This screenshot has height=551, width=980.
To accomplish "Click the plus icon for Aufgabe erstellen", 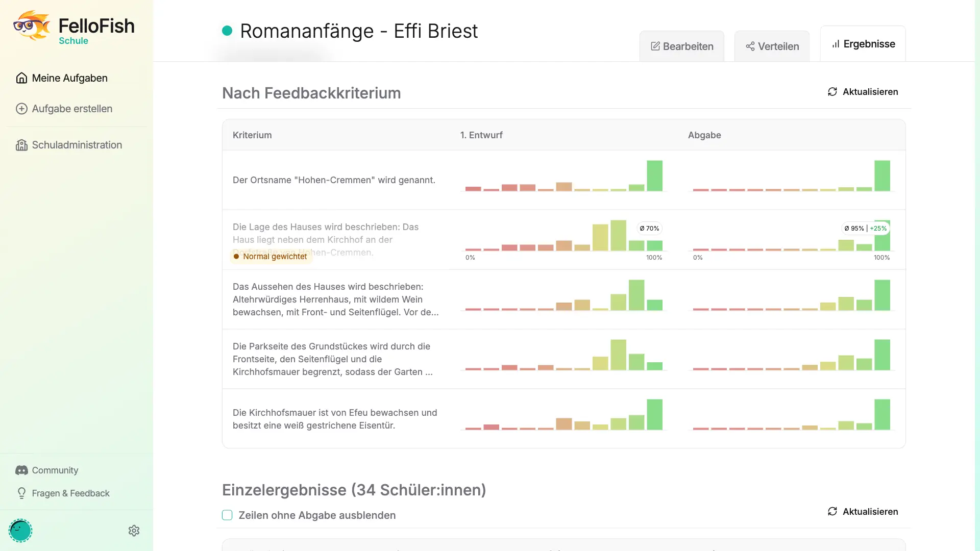I will coord(21,109).
